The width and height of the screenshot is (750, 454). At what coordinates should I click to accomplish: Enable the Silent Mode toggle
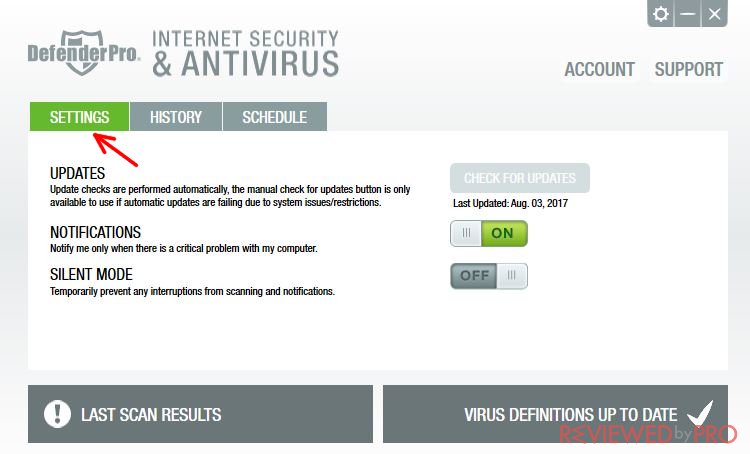coord(489,276)
